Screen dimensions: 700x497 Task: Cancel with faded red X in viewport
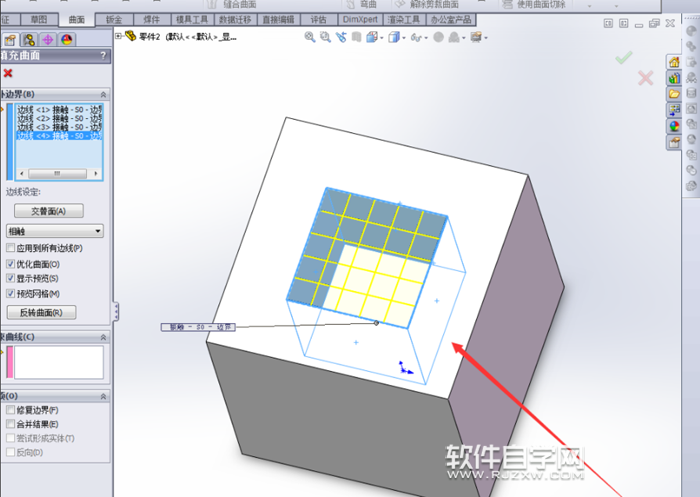pyautogui.click(x=646, y=78)
